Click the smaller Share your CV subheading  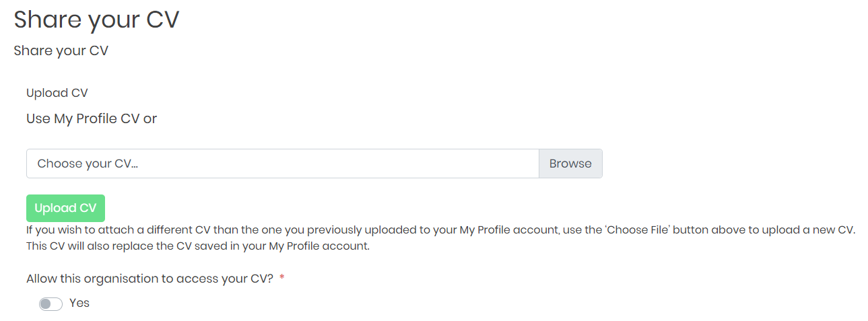click(61, 51)
